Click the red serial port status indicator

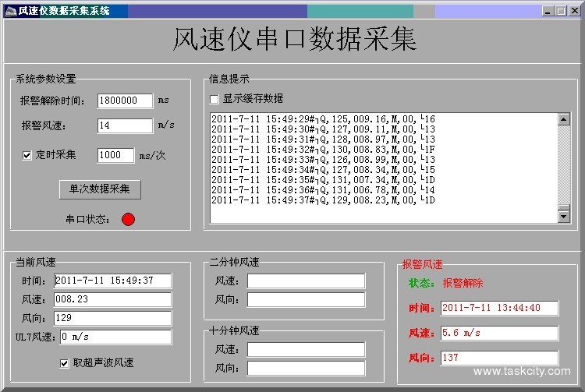click(128, 219)
